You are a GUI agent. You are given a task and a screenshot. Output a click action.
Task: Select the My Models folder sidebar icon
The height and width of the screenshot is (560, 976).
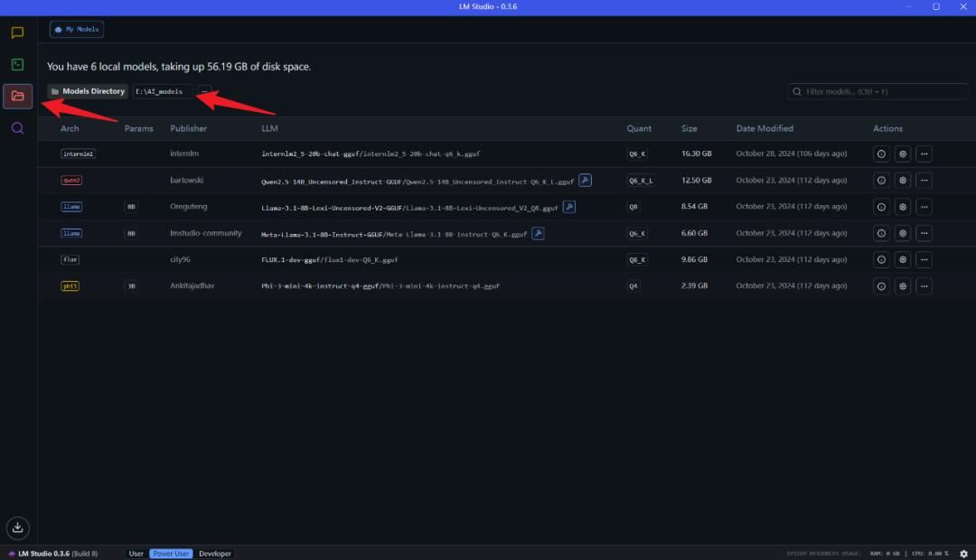click(x=17, y=97)
